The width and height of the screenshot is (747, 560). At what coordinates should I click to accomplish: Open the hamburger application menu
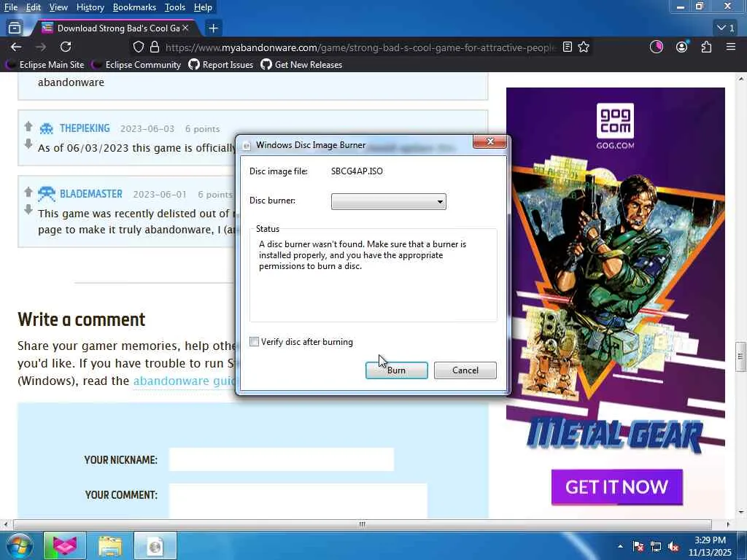coord(731,47)
